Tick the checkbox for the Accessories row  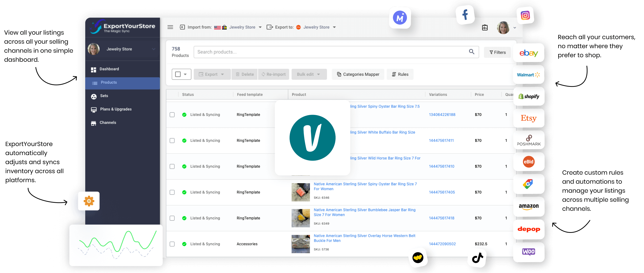172,244
